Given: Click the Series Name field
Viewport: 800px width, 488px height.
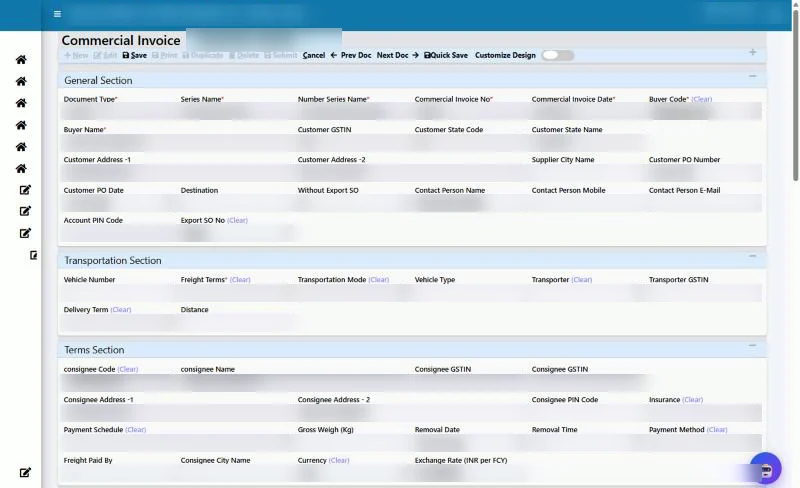Looking at the screenshot, I should point(236,111).
